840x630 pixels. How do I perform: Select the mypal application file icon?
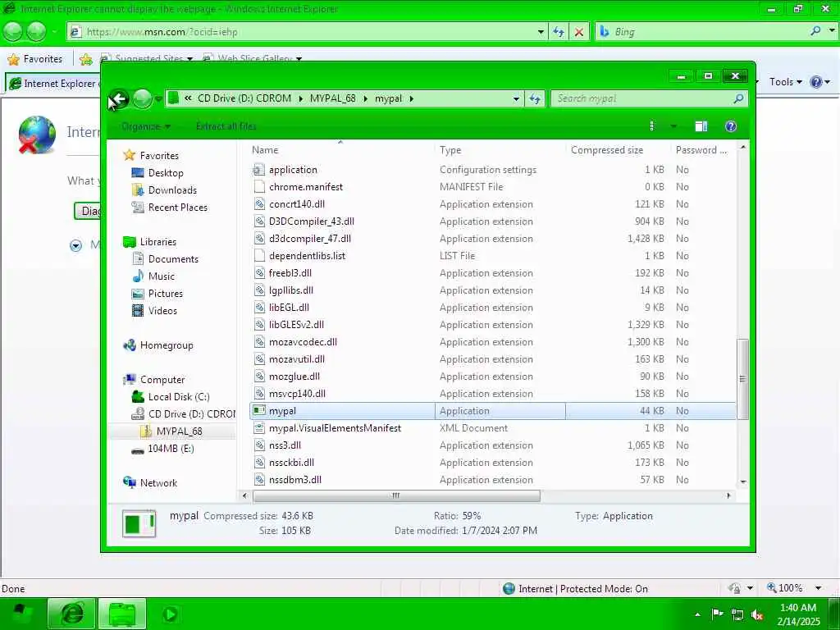click(x=259, y=411)
